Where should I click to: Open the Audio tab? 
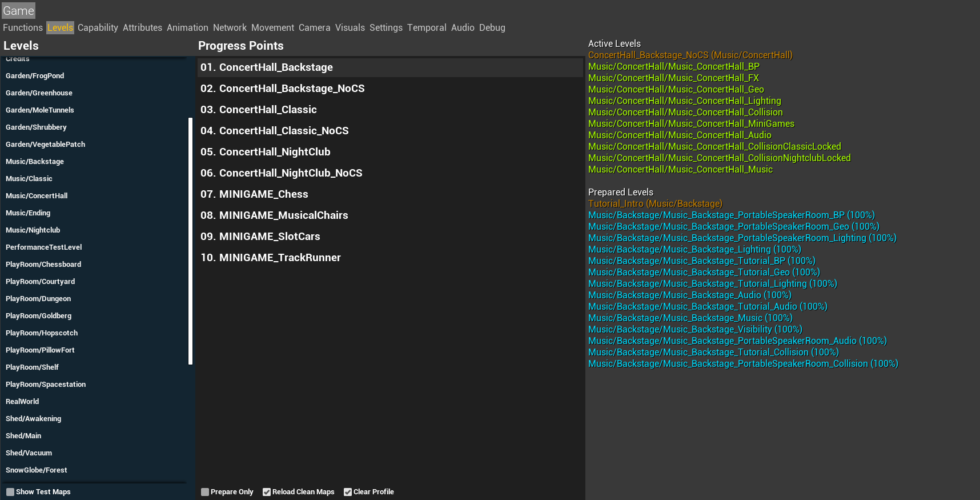(463, 27)
